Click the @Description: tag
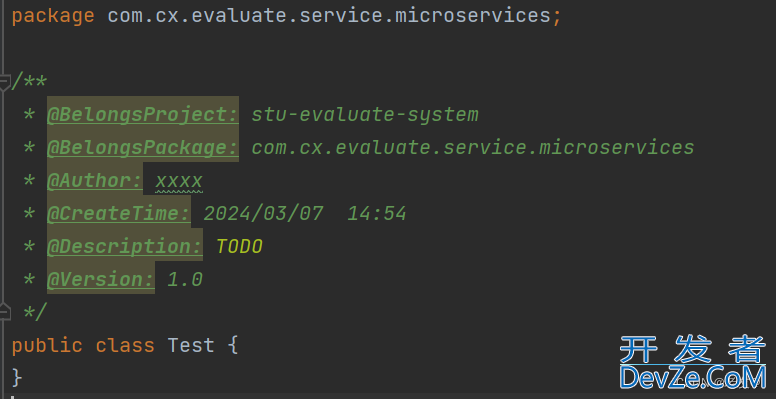This screenshot has width=776, height=399. (x=125, y=247)
